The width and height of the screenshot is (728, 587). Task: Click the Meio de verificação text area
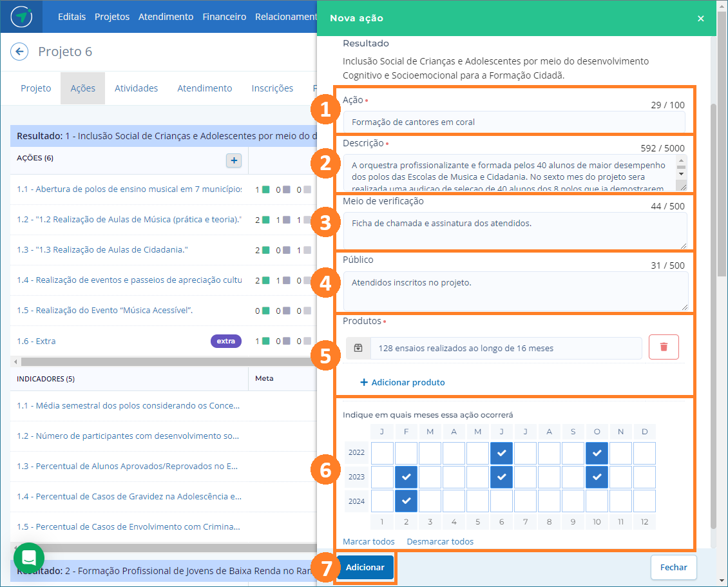515,231
